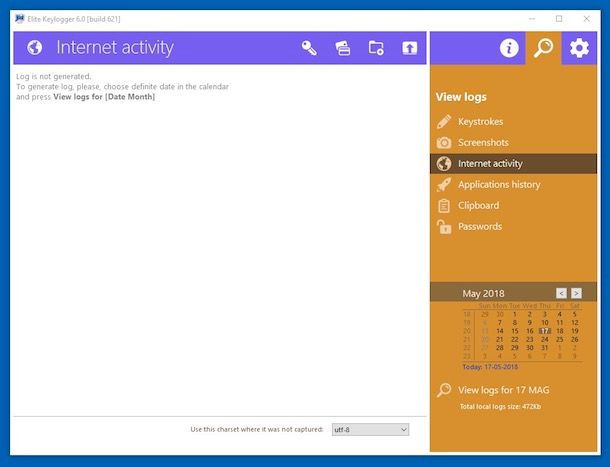The width and height of the screenshot is (610, 467).
Task: Click the Today: 17-05-2018 label
Action: tap(490, 367)
